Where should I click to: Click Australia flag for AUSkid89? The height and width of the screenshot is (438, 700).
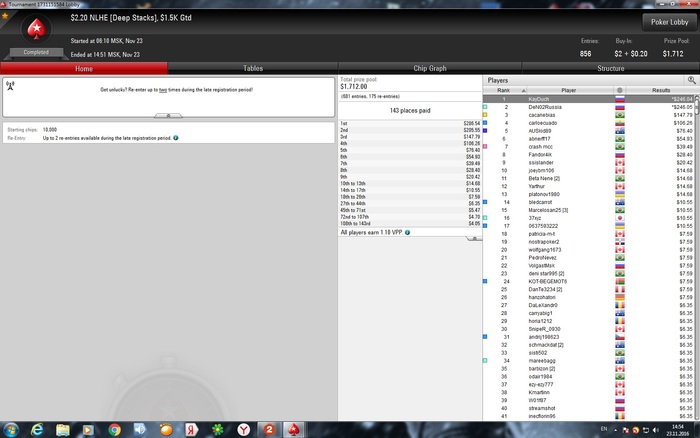[x=620, y=131]
